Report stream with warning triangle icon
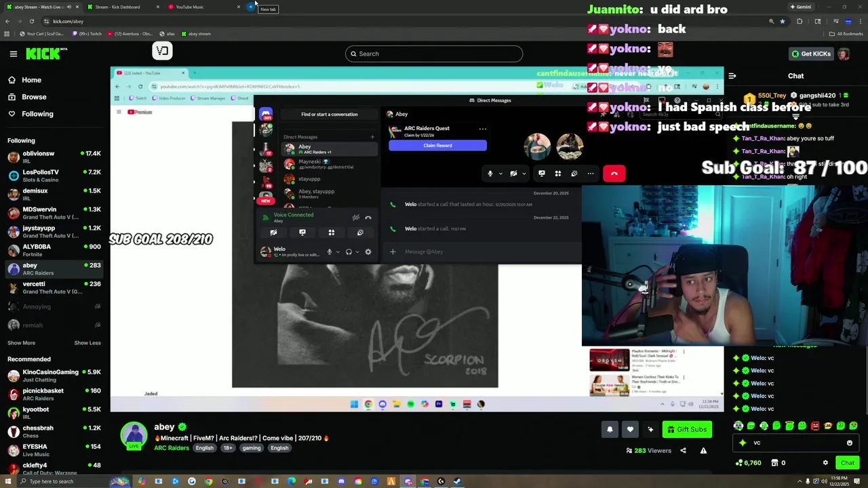 coord(703,451)
